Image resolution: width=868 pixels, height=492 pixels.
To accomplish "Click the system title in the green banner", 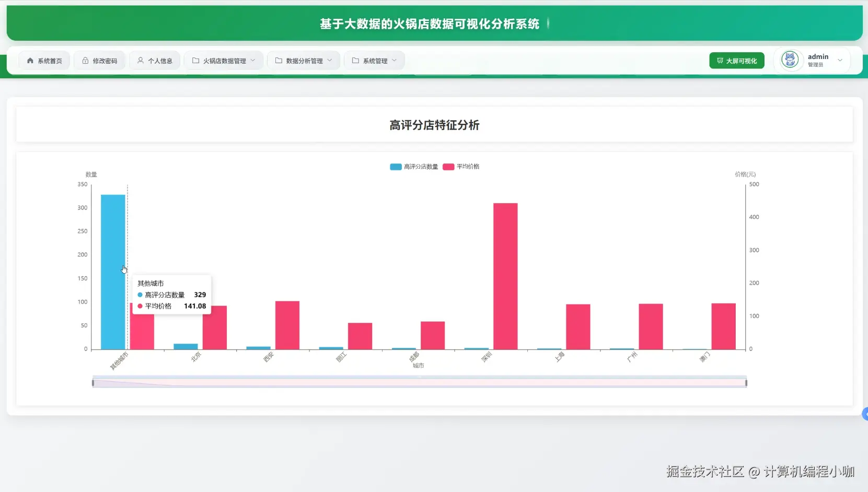I will point(430,24).
